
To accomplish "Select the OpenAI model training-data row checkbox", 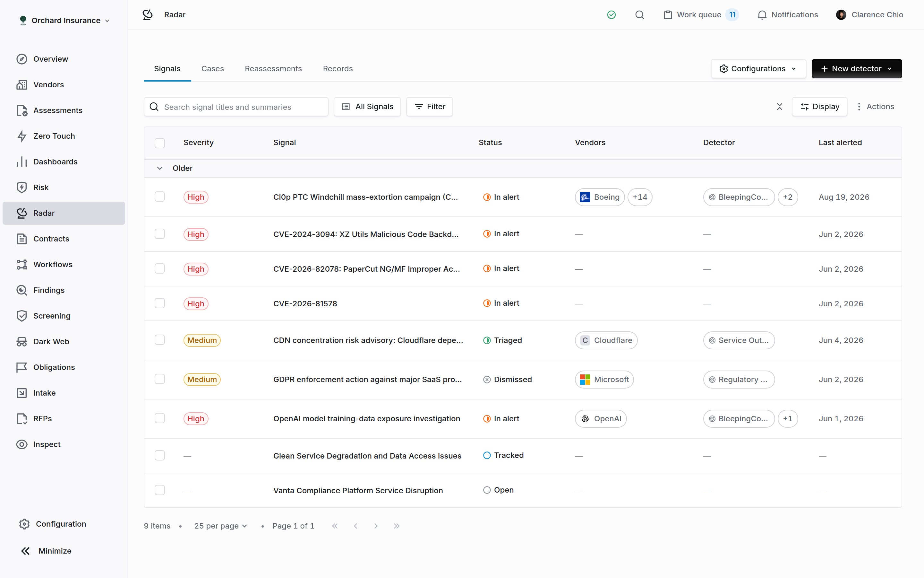I will pyautogui.click(x=159, y=418).
